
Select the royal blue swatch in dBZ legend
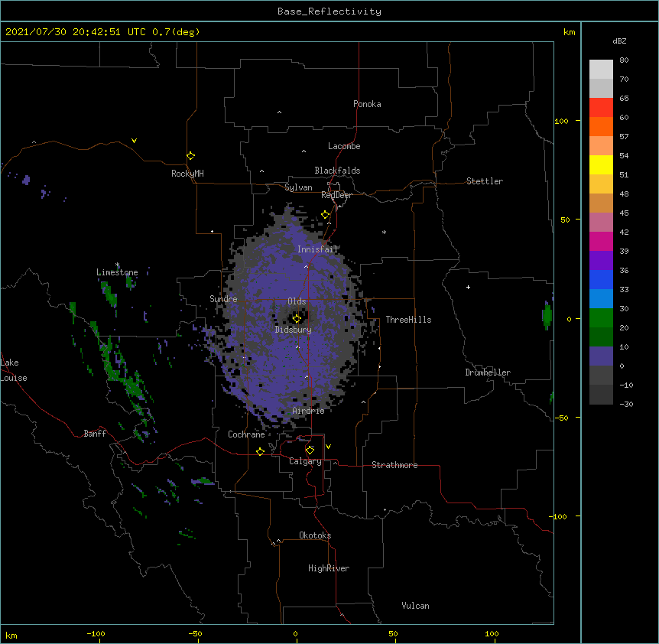[601, 279]
